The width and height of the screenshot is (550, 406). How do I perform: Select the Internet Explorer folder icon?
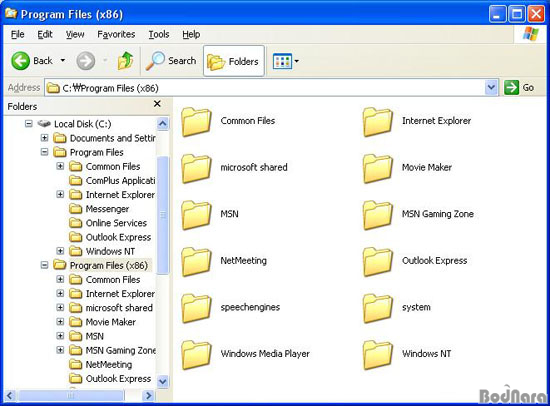coord(378,122)
